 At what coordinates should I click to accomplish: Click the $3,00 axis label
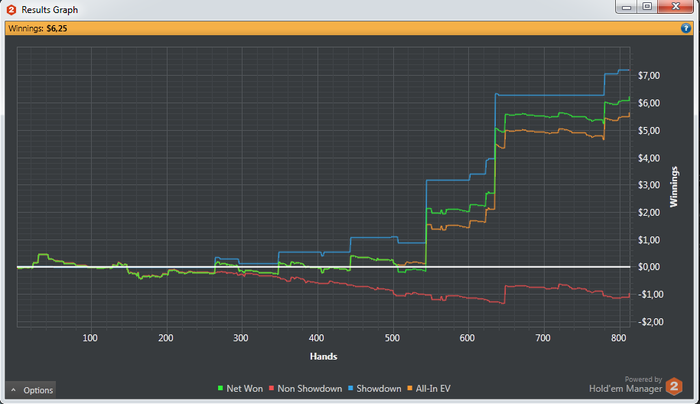(649, 185)
